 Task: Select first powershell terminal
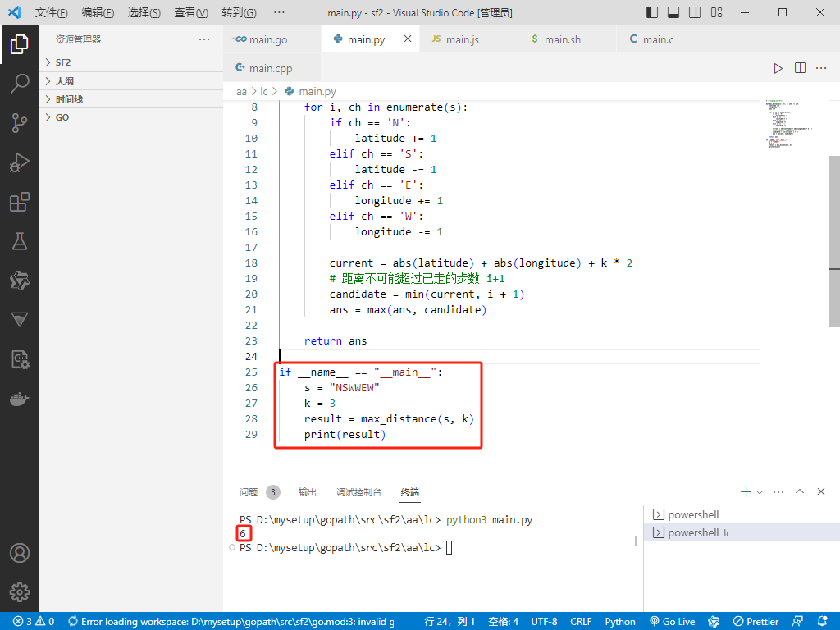point(742,514)
